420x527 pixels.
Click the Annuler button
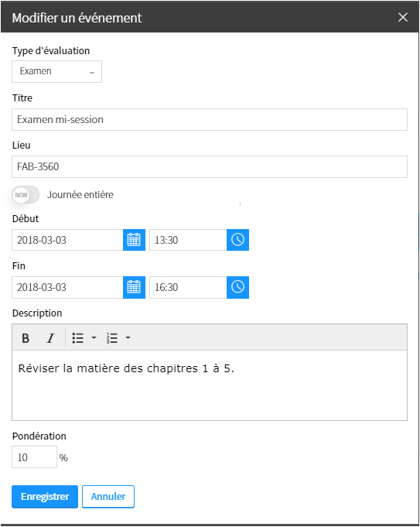(108, 497)
